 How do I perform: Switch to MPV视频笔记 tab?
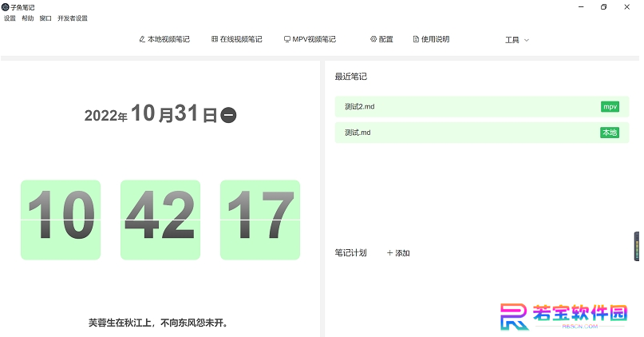click(x=310, y=39)
